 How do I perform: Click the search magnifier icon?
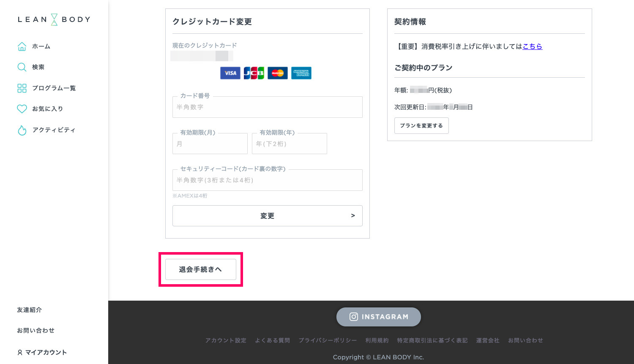(x=22, y=67)
